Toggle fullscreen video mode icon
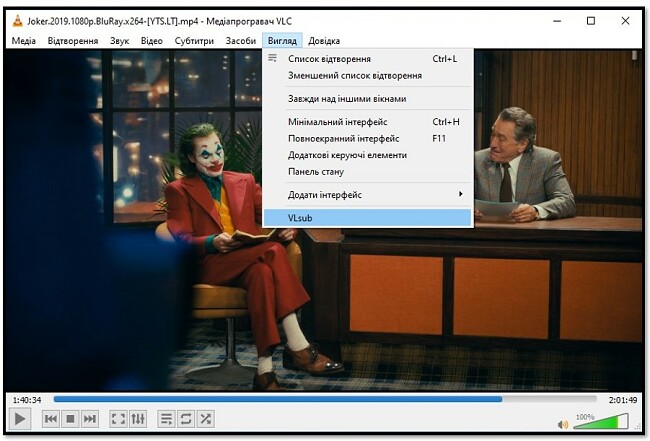The image size is (650, 441). (118, 419)
